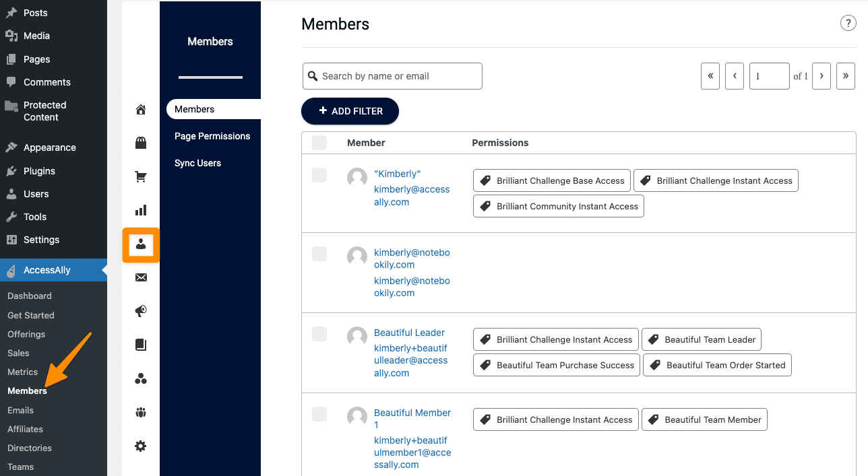The height and width of the screenshot is (476, 868).
Task: Click the offerings store icon
Action: tap(141, 143)
